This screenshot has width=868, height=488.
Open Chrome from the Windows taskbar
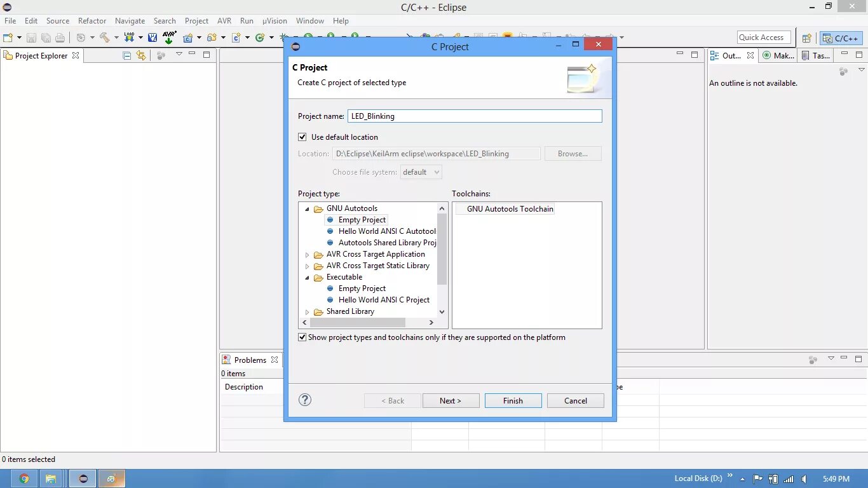coord(24,478)
